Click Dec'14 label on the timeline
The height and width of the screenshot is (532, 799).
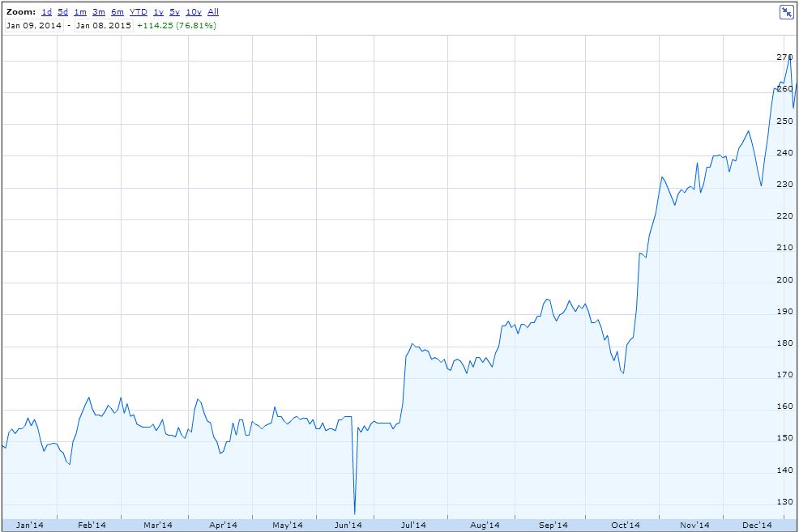pos(757,526)
